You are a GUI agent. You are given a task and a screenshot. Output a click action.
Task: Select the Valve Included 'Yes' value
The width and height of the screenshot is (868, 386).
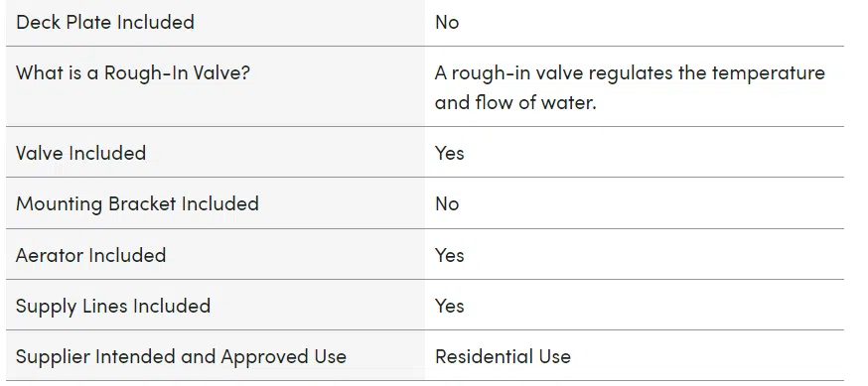click(x=450, y=153)
